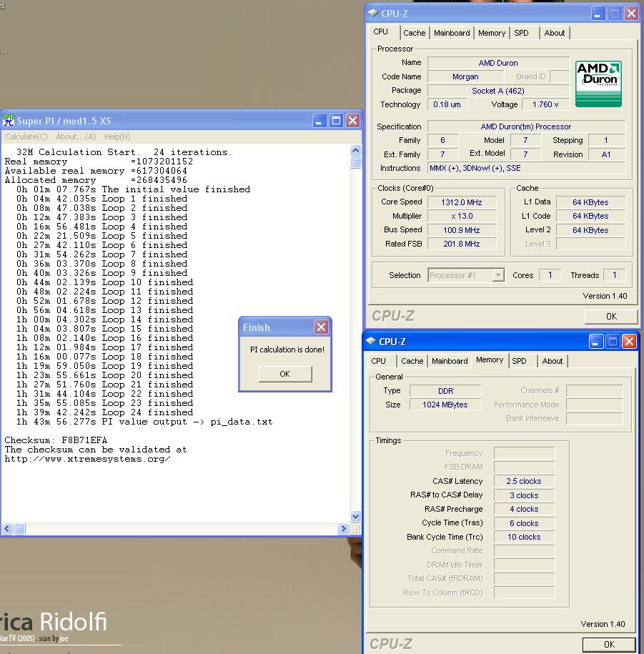The image size is (644, 654).
Task: Click the RAS# Precharge value 4 clocks
Action: 524,510
